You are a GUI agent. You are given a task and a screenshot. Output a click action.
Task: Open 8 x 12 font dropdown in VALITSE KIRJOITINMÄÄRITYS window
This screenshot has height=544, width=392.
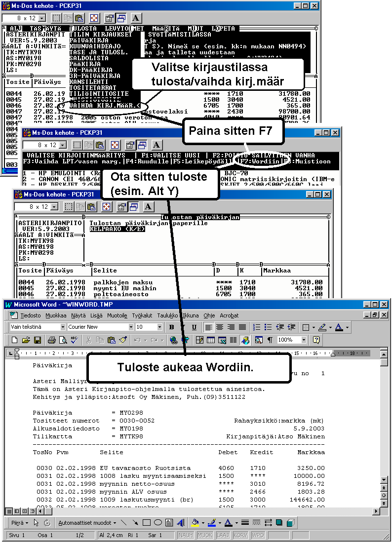tap(63, 145)
